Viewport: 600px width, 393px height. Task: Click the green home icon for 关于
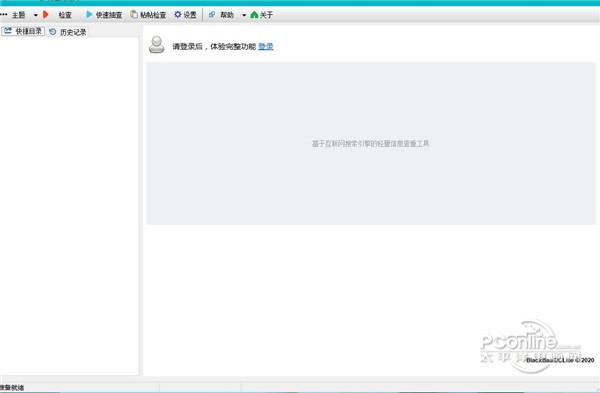[254, 15]
